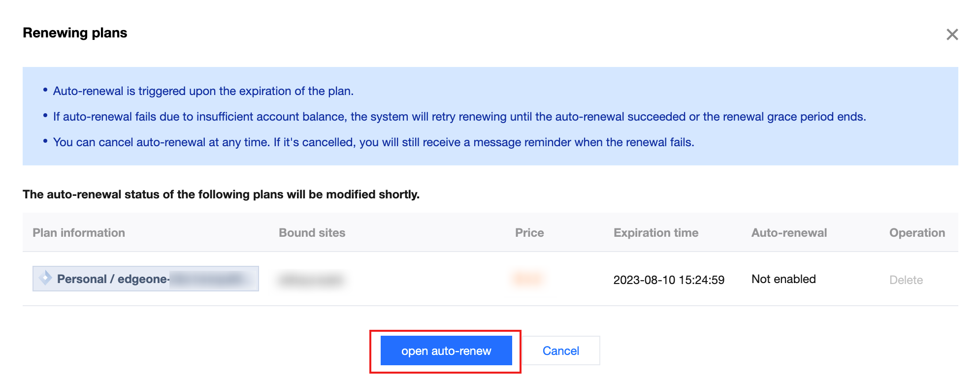Click the Auto-renewal column header
The width and height of the screenshot is (980, 381).
pyautogui.click(x=789, y=233)
